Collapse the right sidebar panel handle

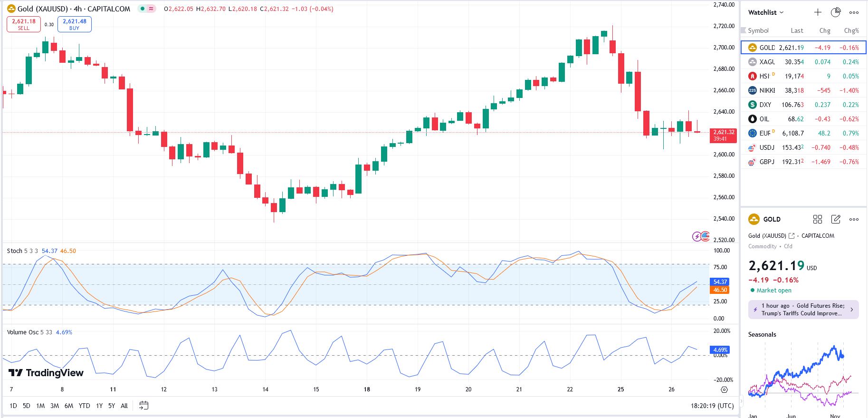coord(740,402)
